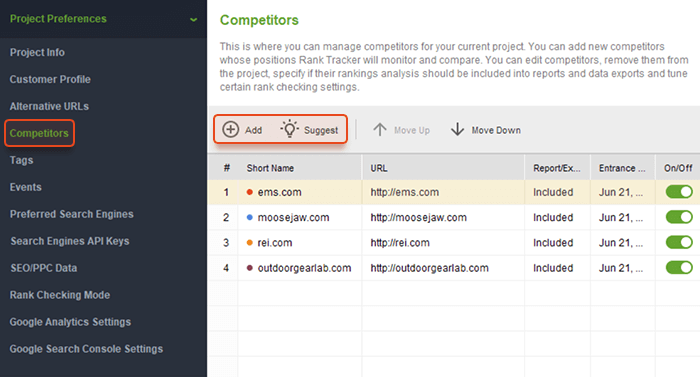The height and width of the screenshot is (377, 700).
Task: Click the red color dot next to ems.com
Action: pyautogui.click(x=250, y=192)
